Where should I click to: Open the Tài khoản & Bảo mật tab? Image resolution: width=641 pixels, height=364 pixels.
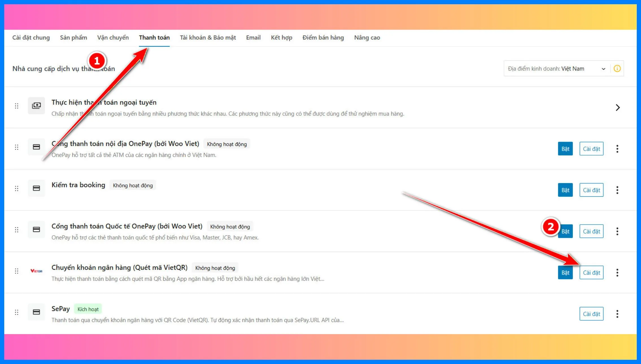click(208, 38)
